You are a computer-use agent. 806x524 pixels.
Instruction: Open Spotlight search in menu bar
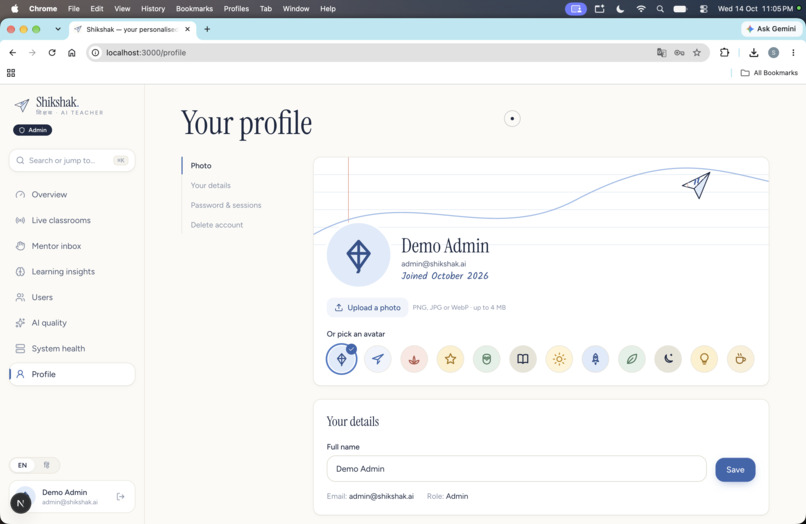[x=660, y=9]
